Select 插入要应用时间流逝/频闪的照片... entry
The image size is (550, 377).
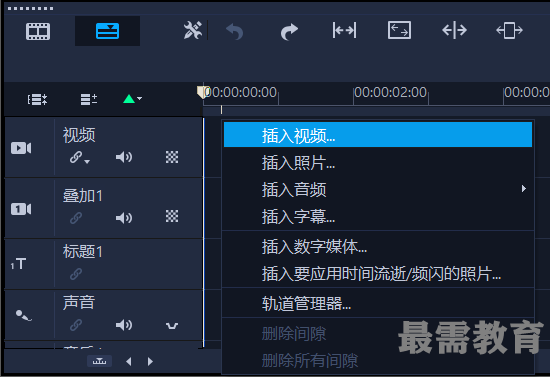click(x=378, y=274)
